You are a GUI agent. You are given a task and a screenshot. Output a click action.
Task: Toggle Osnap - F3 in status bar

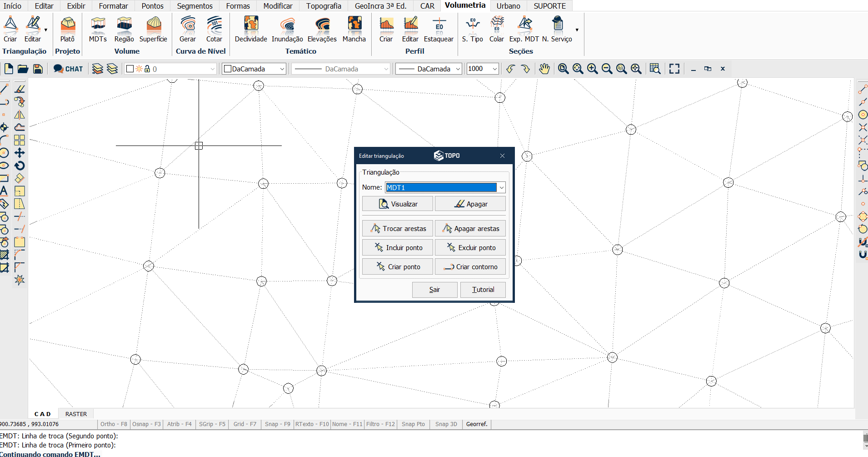point(146,424)
